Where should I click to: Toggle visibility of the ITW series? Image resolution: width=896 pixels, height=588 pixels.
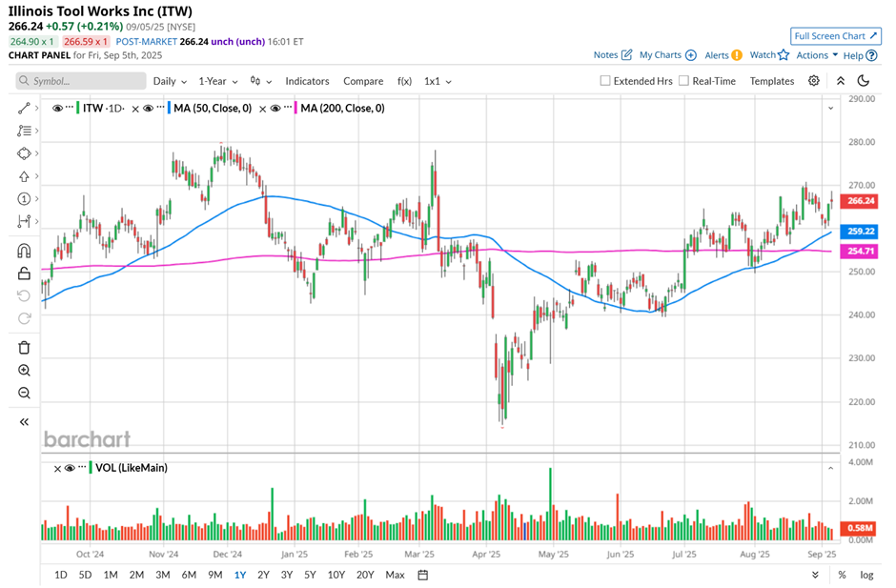[57, 108]
